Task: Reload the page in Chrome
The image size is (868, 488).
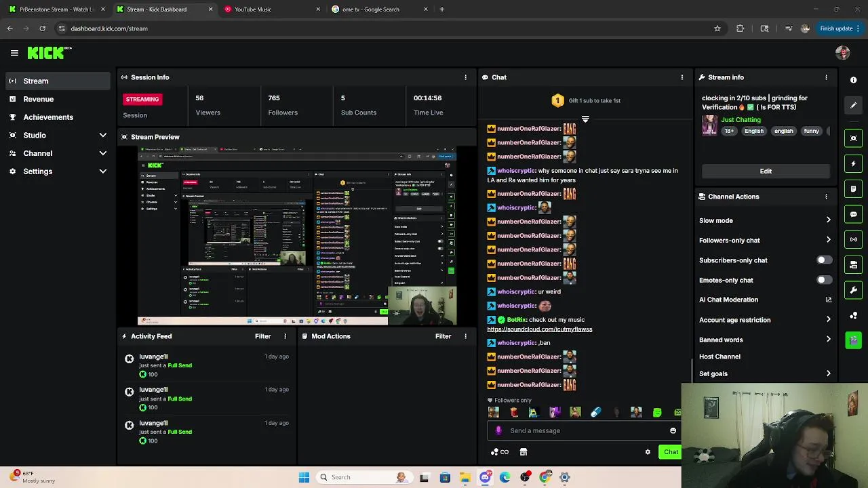Action: [x=42, y=28]
